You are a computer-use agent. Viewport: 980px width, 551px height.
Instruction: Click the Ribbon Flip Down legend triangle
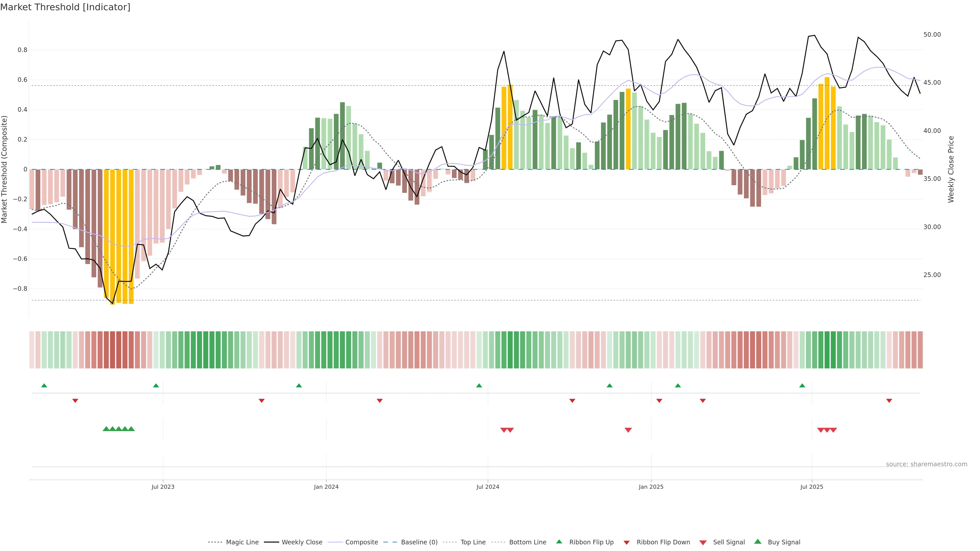(626, 542)
